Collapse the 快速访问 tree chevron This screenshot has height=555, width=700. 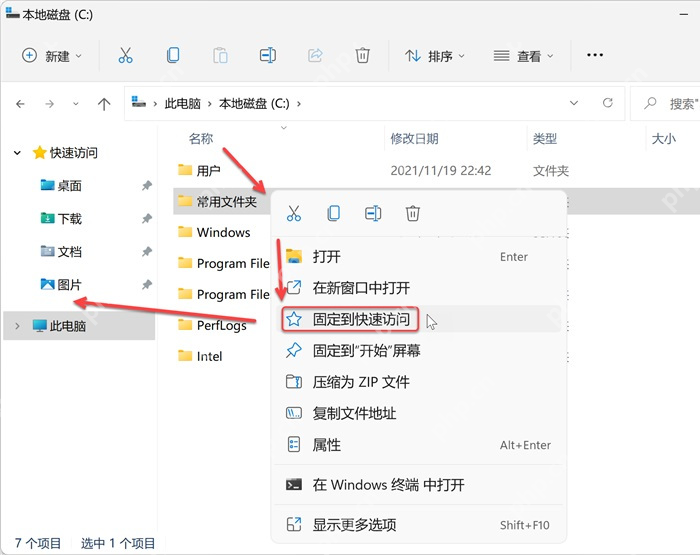tap(17, 153)
